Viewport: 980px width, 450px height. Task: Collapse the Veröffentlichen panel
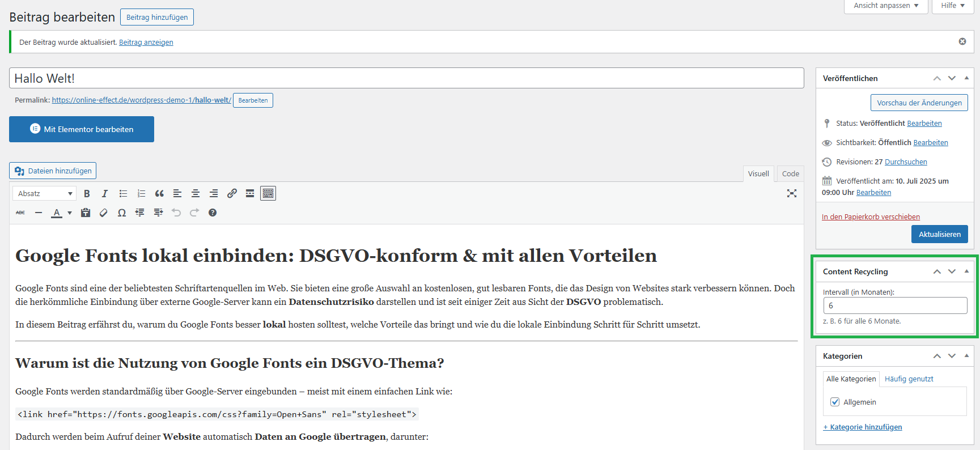point(966,78)
